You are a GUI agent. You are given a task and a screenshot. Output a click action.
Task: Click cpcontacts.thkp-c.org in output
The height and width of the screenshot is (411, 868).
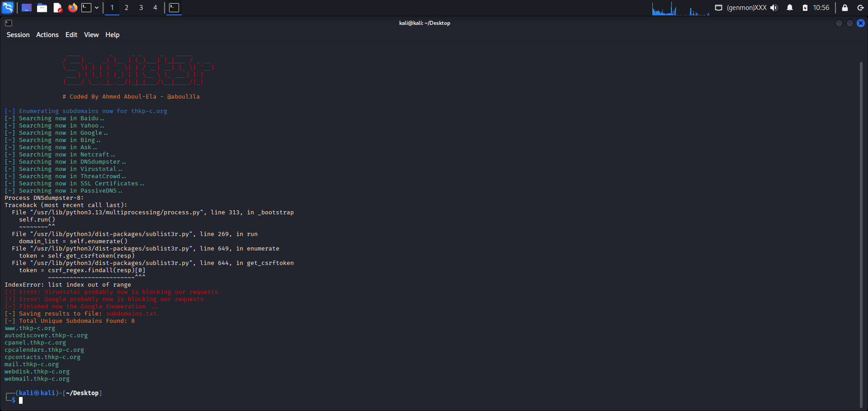(42, 357)
